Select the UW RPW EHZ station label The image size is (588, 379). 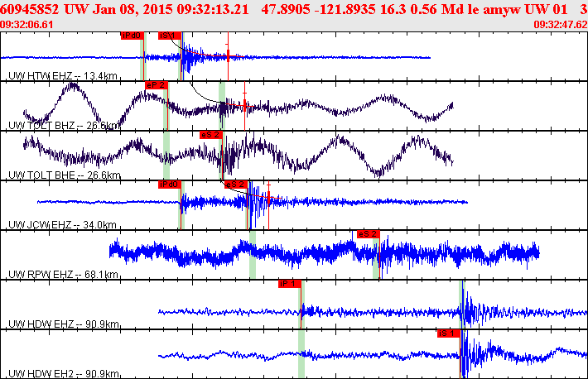(x=63, y=275)
